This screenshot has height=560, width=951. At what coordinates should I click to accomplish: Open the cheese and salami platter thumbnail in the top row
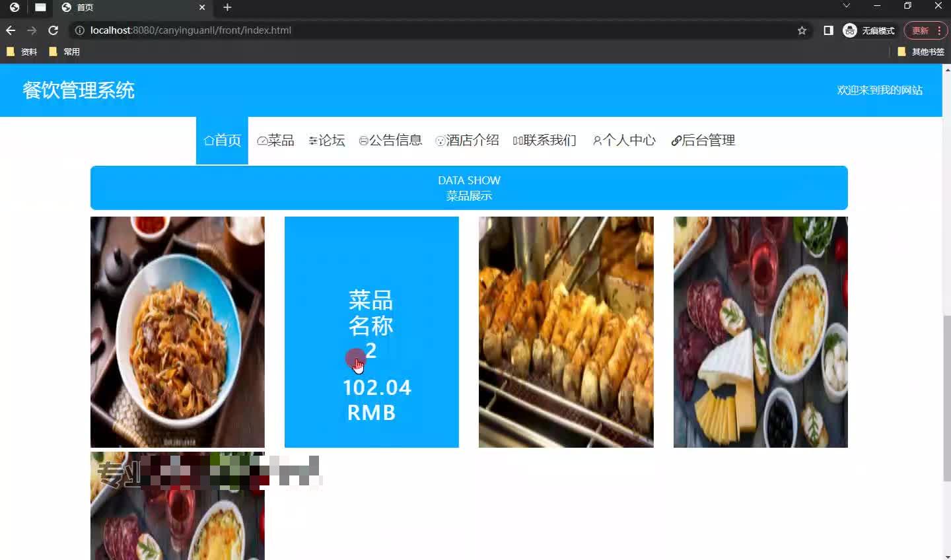[760, 332]
